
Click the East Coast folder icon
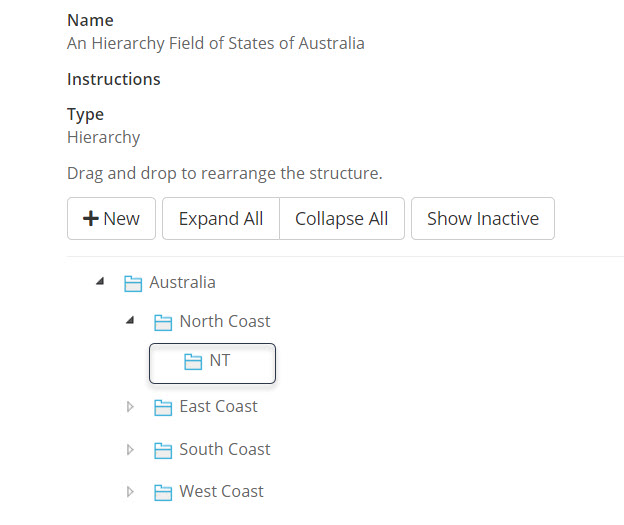[x=163, y=408]
